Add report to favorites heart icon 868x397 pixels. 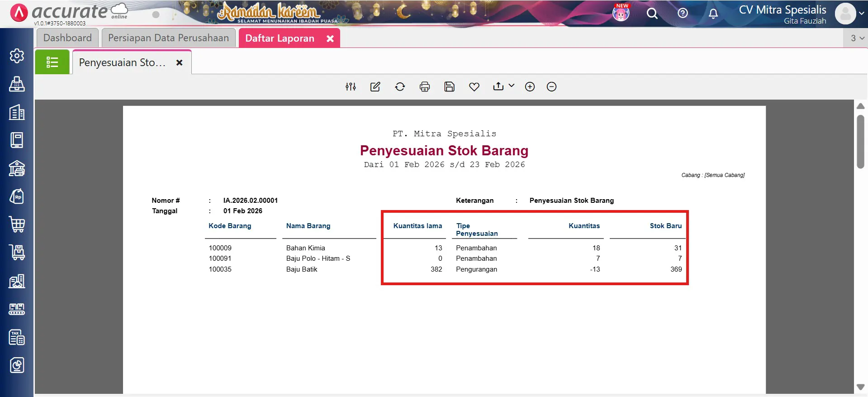[x=474, y=86]
